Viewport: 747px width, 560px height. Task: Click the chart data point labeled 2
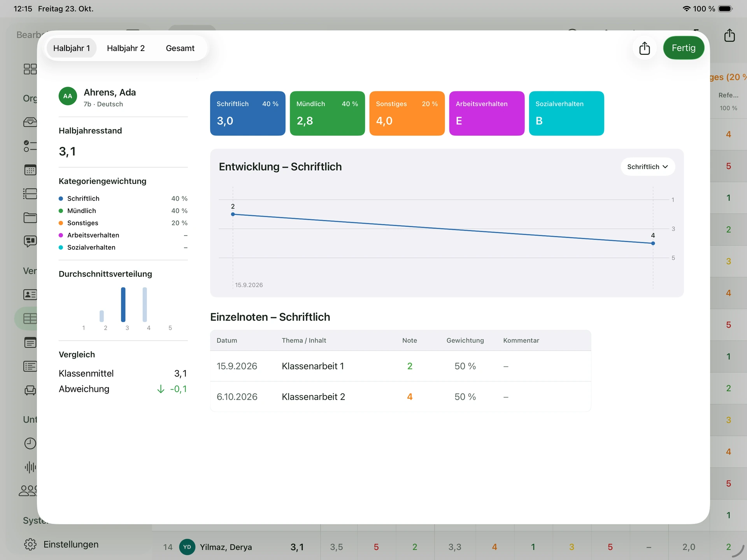pyautogui.click(x=233, y=214)
